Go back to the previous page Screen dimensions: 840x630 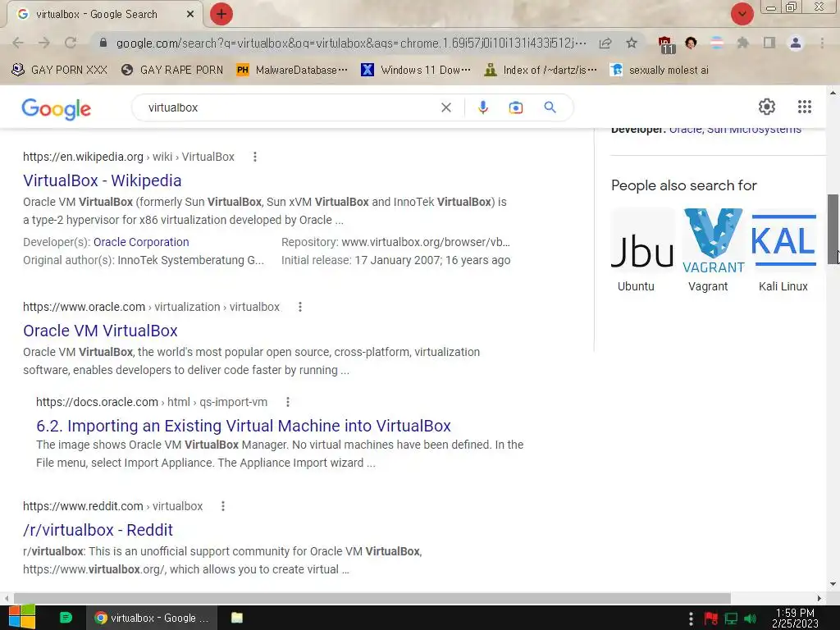tap(18, 43)
